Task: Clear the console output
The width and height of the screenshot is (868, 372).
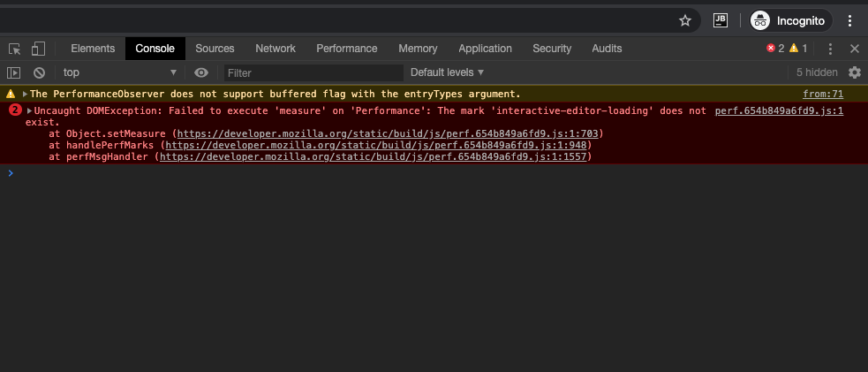Action: [39, 72]
